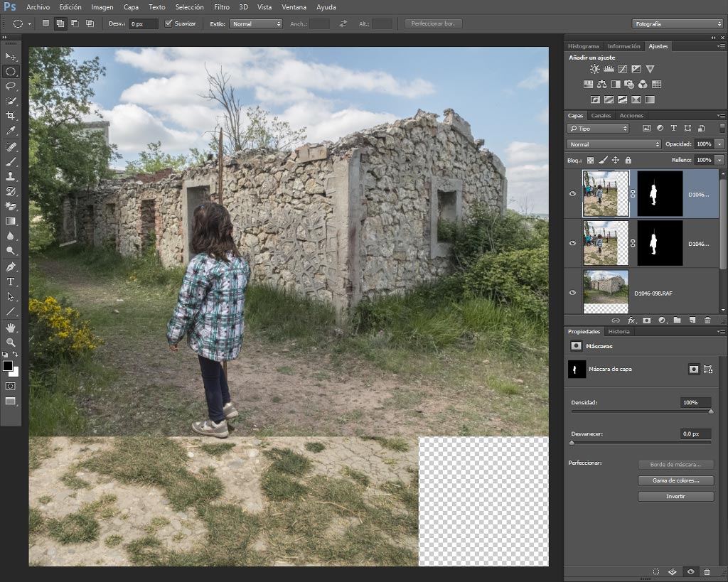
Task: Select the Pen tool
Action: [x=10, y=267]
